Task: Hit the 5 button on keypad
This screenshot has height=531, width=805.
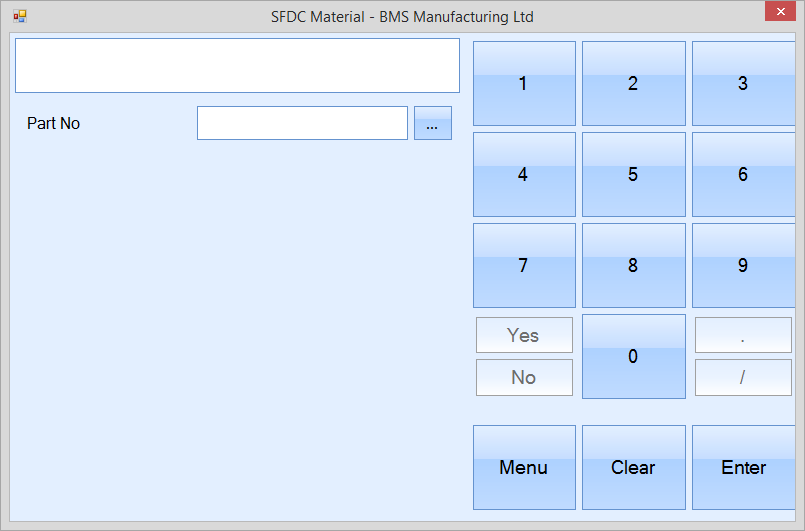Action: [633, 175]
